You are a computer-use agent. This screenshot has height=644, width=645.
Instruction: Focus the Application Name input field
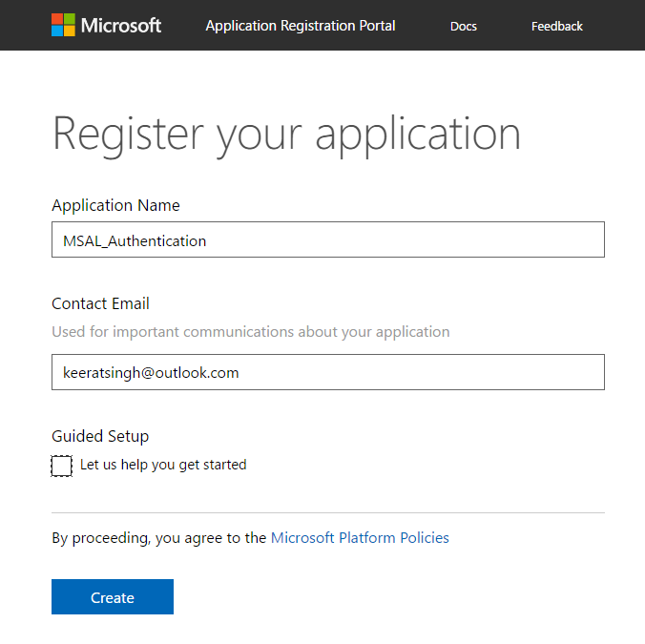[x=328, y=239]
